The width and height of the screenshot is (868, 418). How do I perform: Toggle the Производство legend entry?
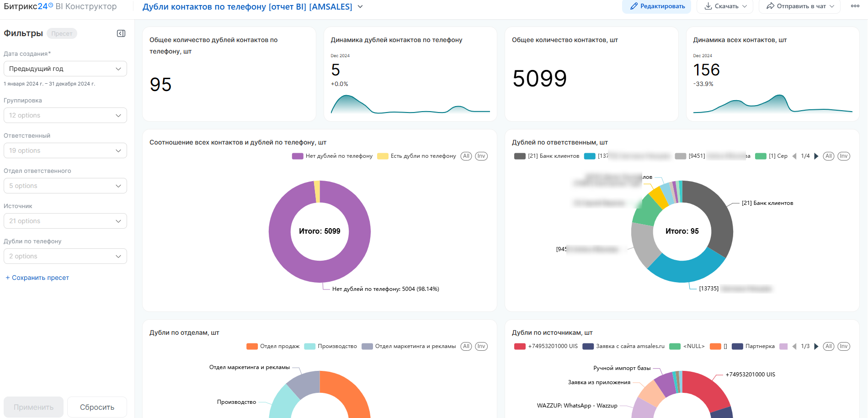[330, 346]
